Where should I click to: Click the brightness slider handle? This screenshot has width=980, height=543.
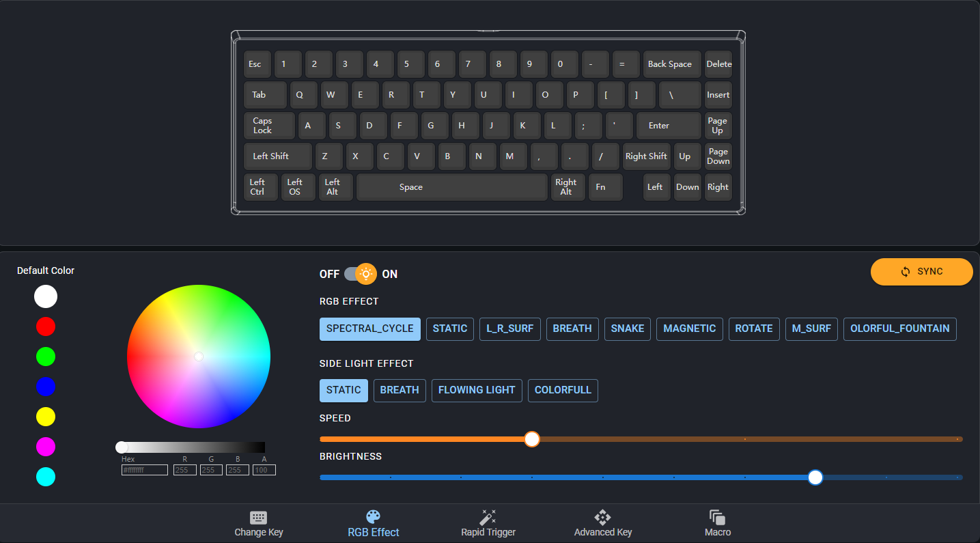815,477
